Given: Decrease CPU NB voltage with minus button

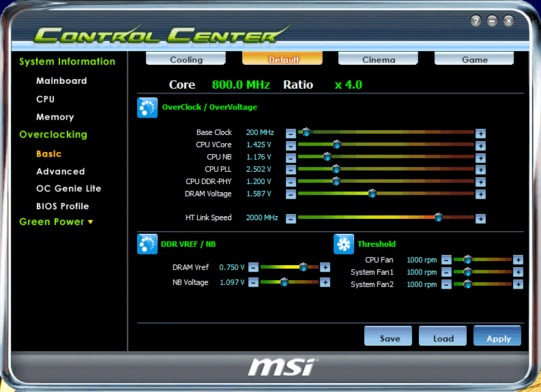Looking at the screenshot, I should click(x=291, y=158).
